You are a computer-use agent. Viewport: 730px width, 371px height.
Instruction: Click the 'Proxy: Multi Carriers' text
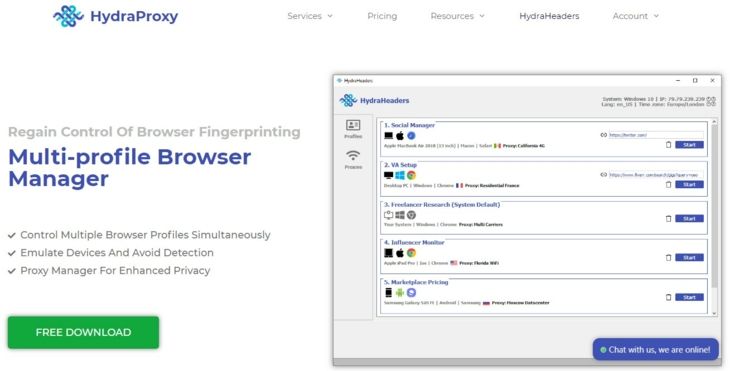pos(480,225)
